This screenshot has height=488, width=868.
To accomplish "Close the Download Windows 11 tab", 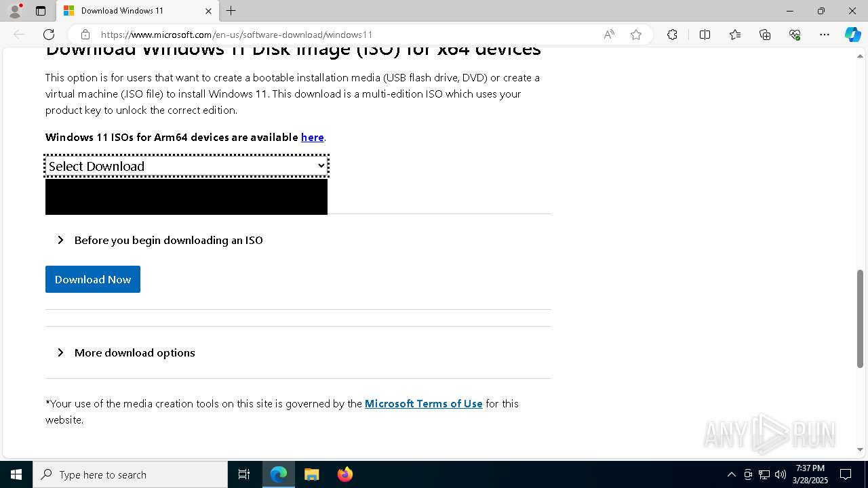I will pyautogui.click(x=208, y=11).
